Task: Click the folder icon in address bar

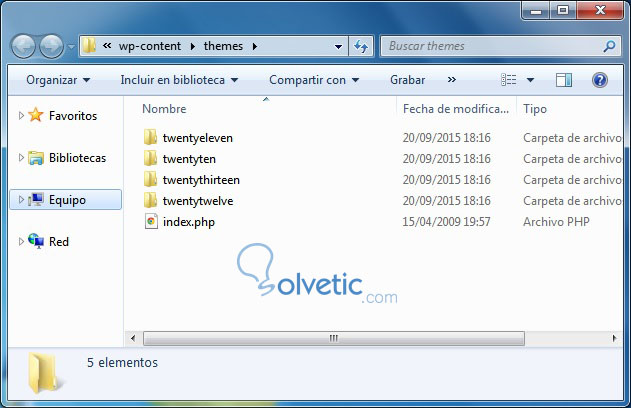Action: click(x=89, y=46)
